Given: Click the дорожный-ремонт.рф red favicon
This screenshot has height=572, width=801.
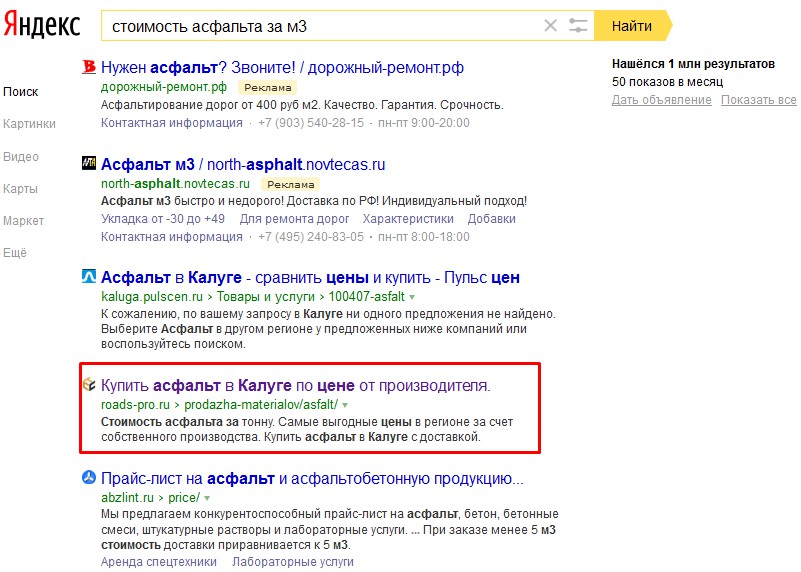Looking at the screenshot, I should [x=88, y=68].
